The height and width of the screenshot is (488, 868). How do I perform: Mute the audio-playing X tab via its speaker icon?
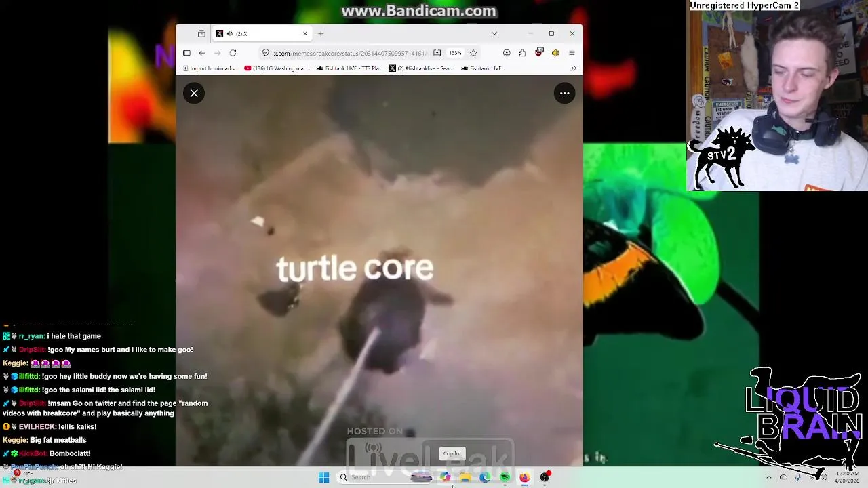(x=229, y=34)
